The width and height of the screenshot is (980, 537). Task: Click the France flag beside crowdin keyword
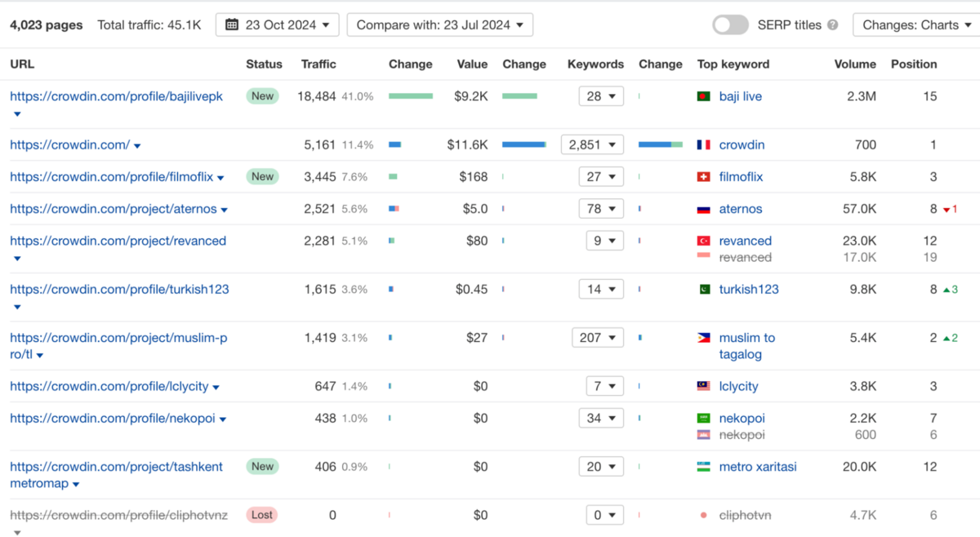pos(703,144)
